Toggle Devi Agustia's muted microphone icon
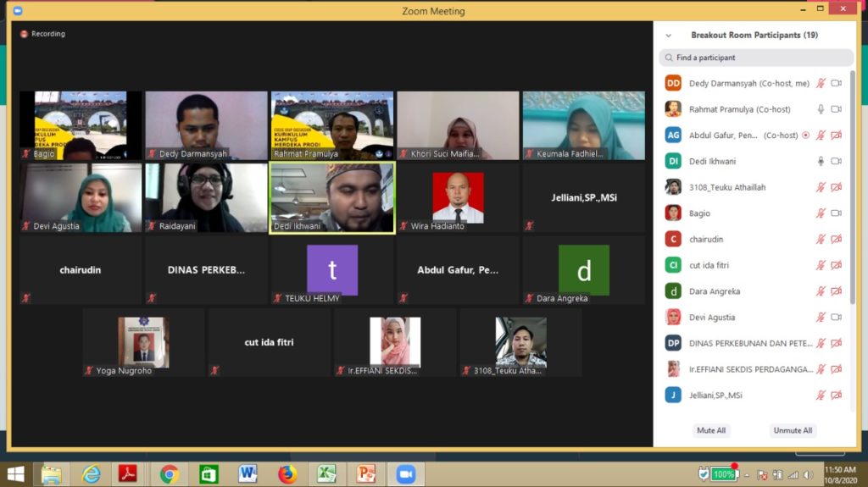Image resolution: width=868 pixels, height=487 pixels. pyautogui.click(x=820, y=318)
